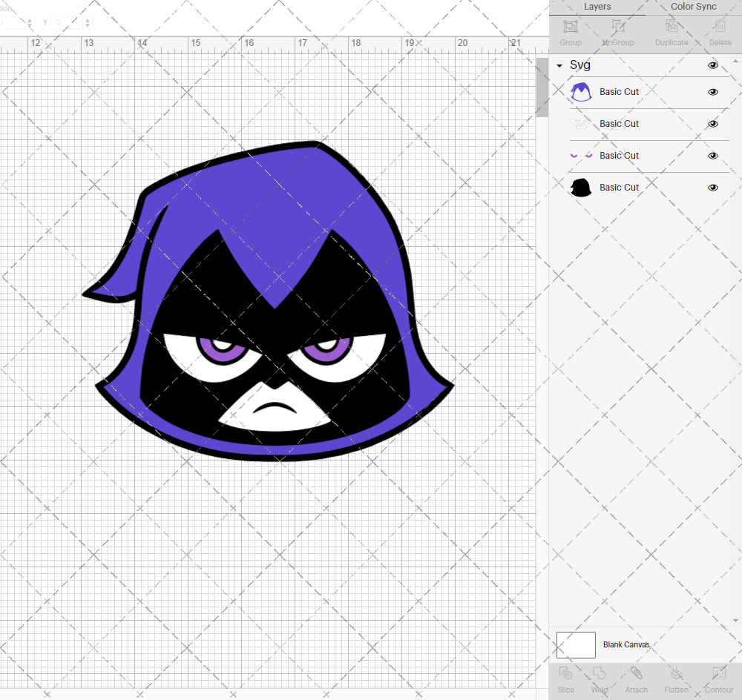Click the UnGroup icon
742x700 pixels.
coord(617,27)
